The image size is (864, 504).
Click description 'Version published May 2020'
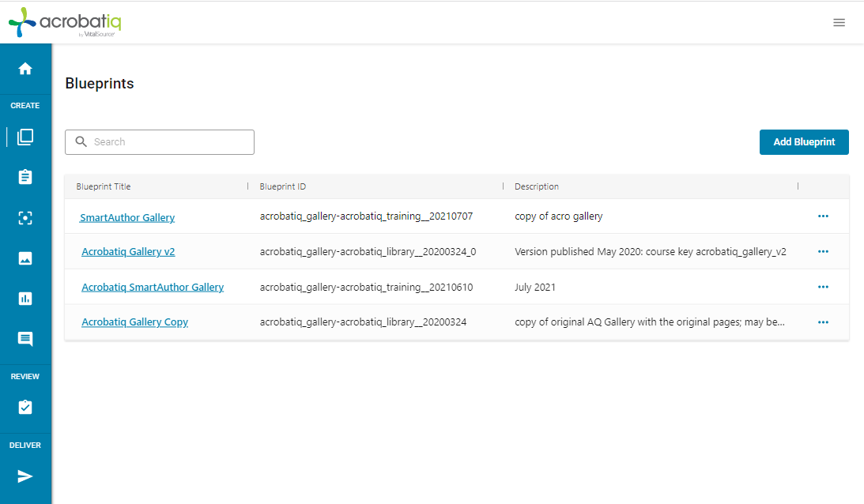651,252
